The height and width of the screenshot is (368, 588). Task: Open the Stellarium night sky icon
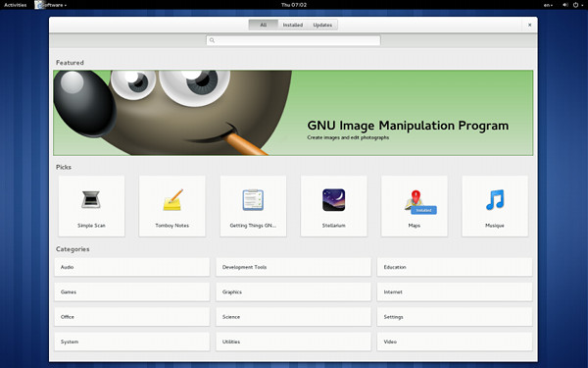tap(334, 200)
